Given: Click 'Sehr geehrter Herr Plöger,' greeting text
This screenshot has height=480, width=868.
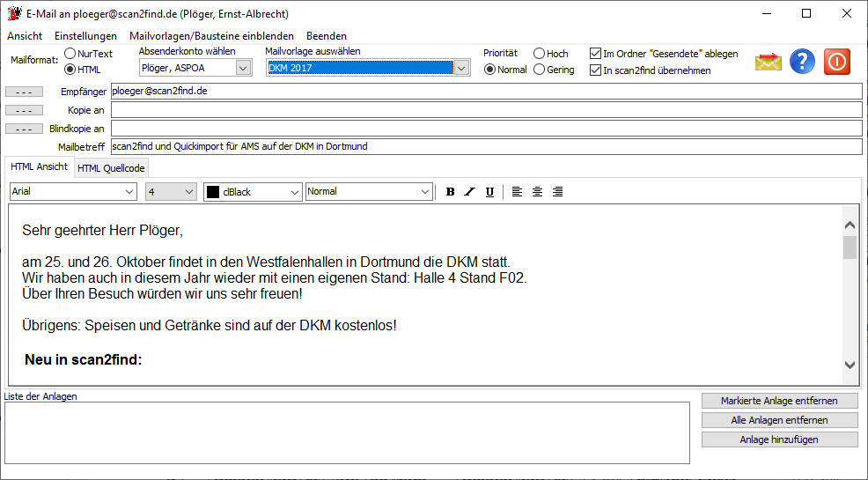Looking at the screenshot, I should tap(102, 230).
